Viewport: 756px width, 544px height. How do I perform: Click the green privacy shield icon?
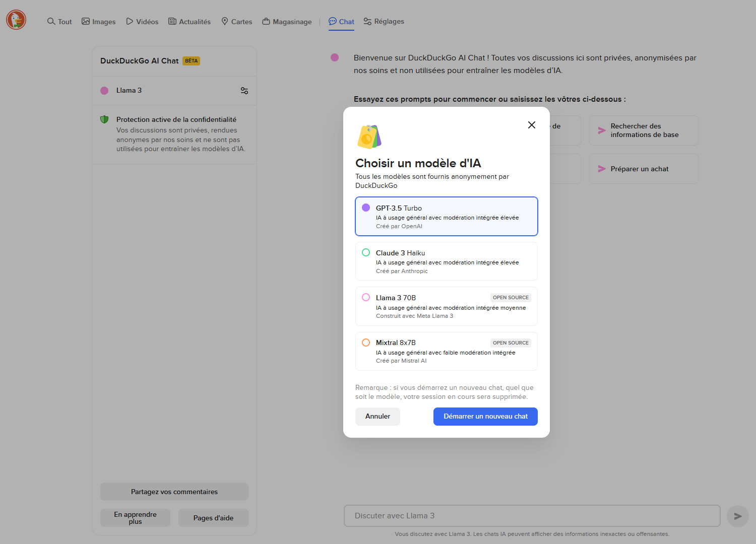pos(104,119)
